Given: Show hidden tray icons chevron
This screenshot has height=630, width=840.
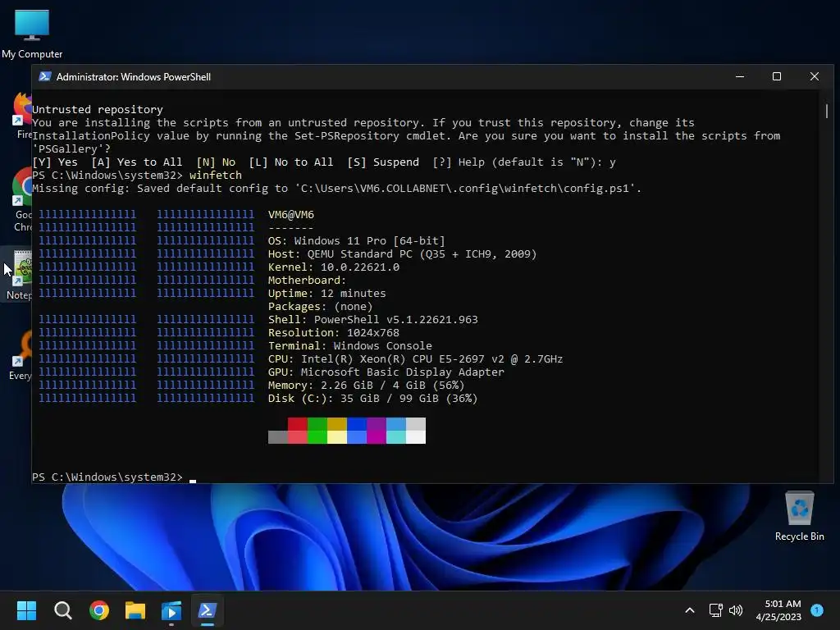Looking at the screenshot, I should pyautogui.click(x=690, y=610).
